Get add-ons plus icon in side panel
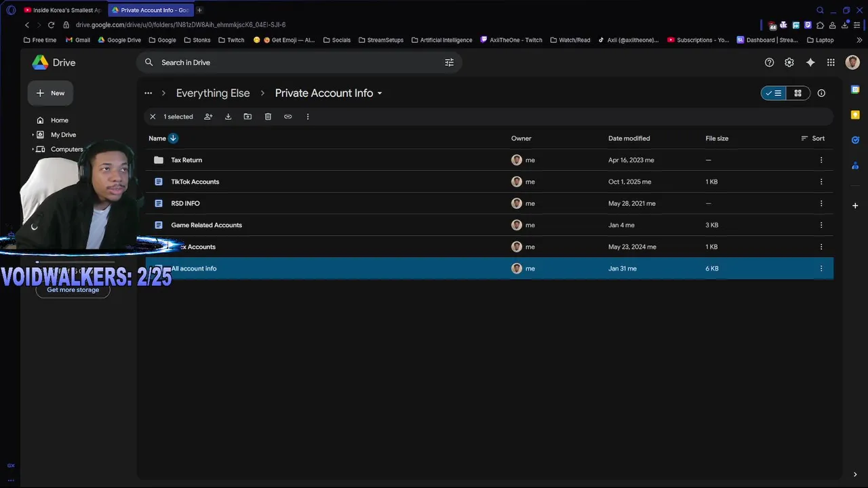Image resolution: width=868 pixels, height=488 pixels. 855,205
